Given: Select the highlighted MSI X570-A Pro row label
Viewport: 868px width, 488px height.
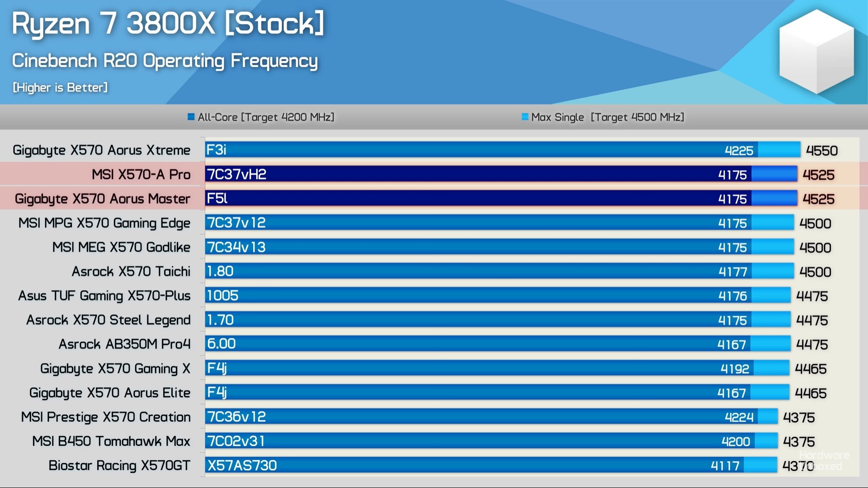Looking at the screenshot, I should pyautogui.click(x=141, y=174).
